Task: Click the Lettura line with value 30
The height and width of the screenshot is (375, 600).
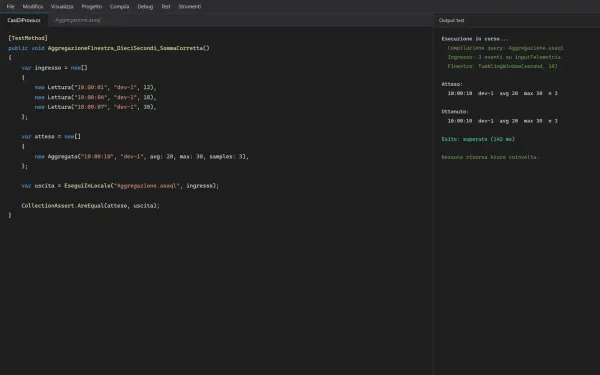Action: (x=95, y=107)
